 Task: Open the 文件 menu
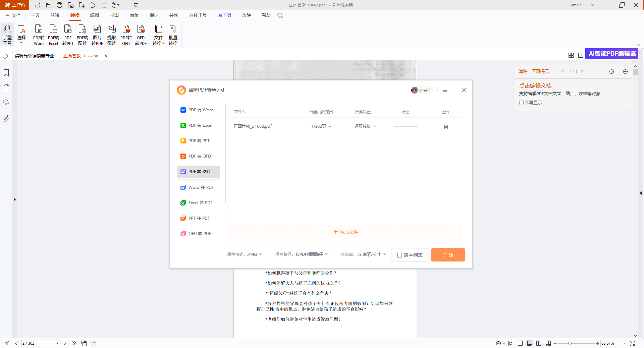pos(13,15)
